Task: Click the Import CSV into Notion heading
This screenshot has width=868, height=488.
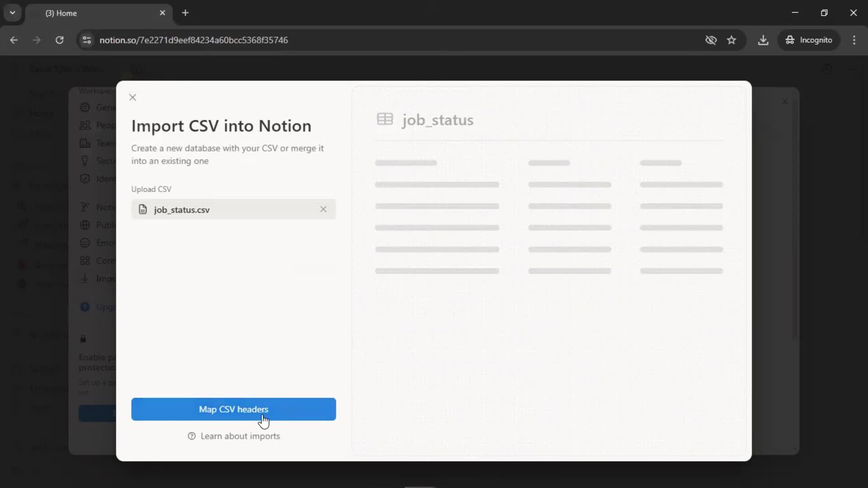Action: coord(221,126)
